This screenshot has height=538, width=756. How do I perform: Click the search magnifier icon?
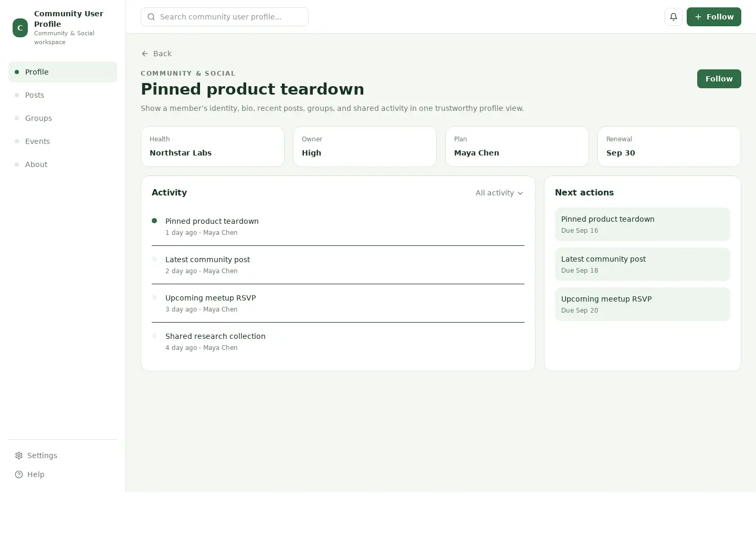(151, 17)
